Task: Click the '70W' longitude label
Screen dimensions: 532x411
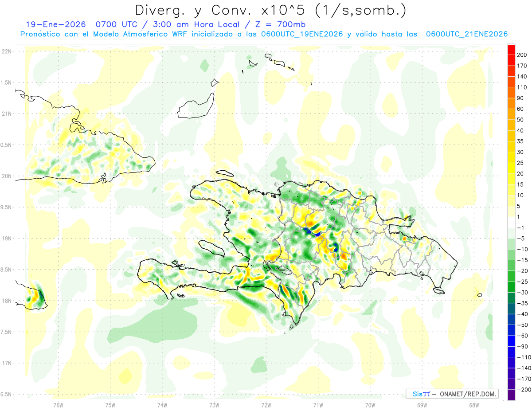Action: (x=370, y=405)
